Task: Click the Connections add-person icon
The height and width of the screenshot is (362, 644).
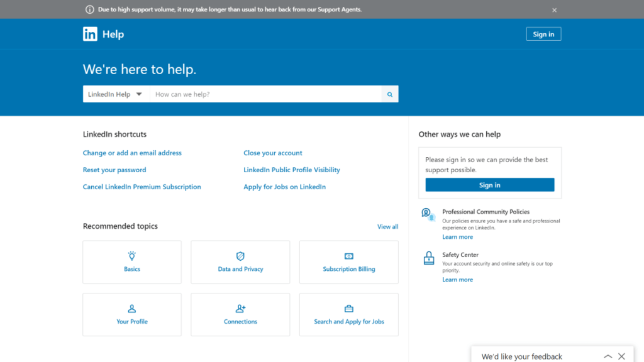Action: [240, 309]
